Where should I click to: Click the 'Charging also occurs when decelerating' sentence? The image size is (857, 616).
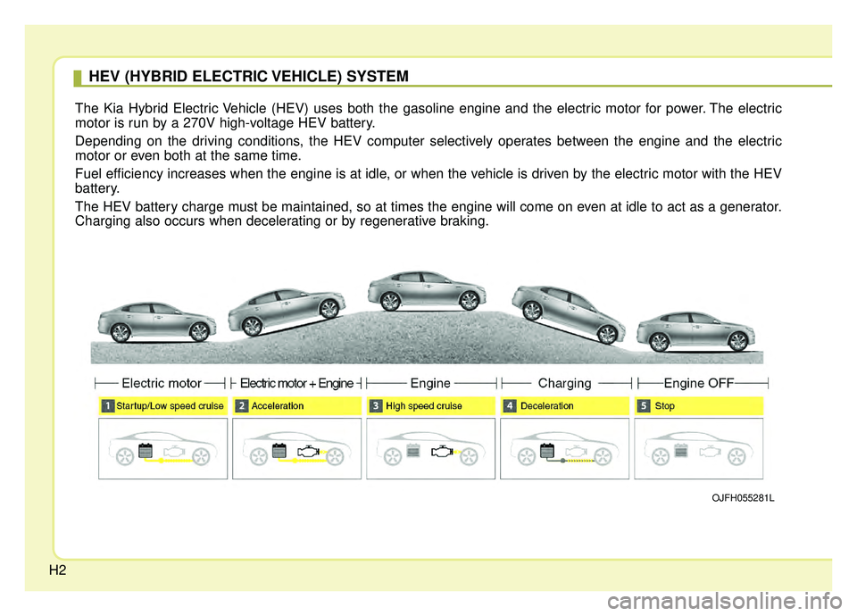click(281, 221)
